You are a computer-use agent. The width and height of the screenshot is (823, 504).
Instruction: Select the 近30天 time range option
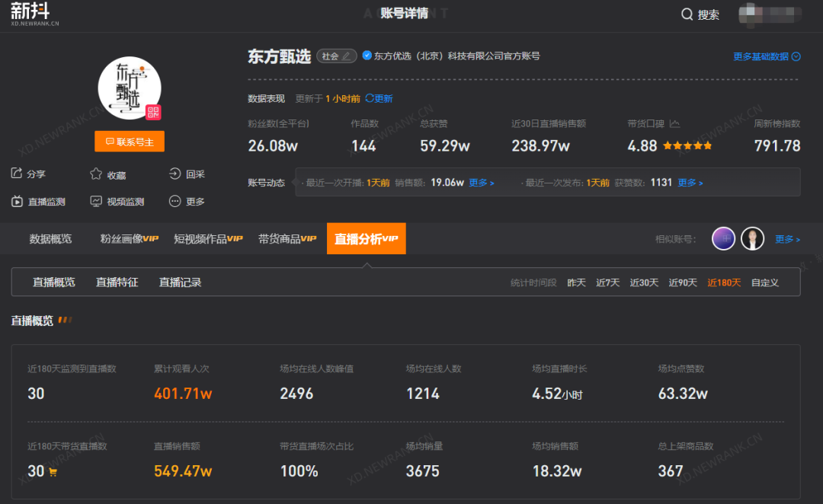[x=644, y=282]
